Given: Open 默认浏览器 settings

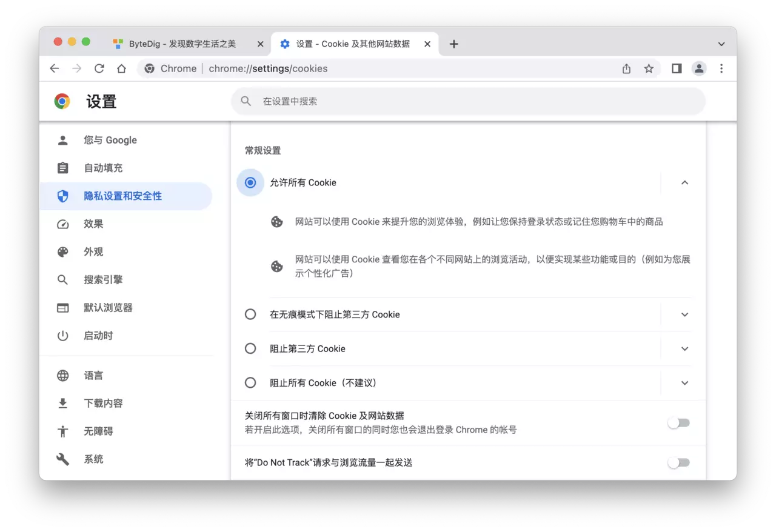Looking at the screenshot, I should [x=126, y=307].
